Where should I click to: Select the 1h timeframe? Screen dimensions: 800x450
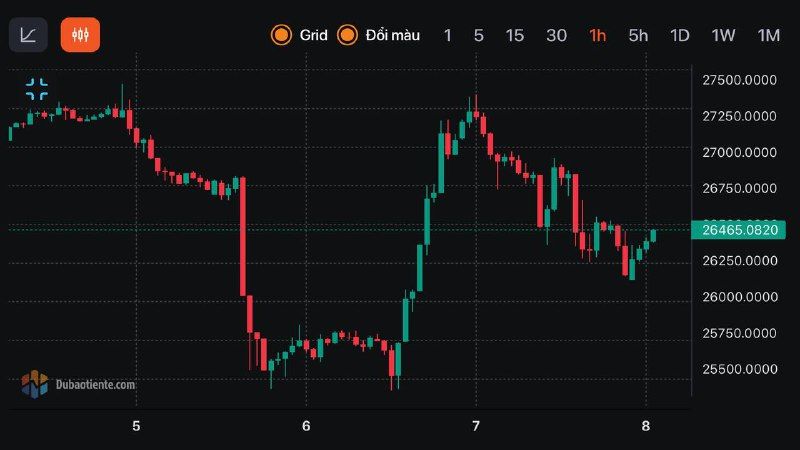(597, 35)
